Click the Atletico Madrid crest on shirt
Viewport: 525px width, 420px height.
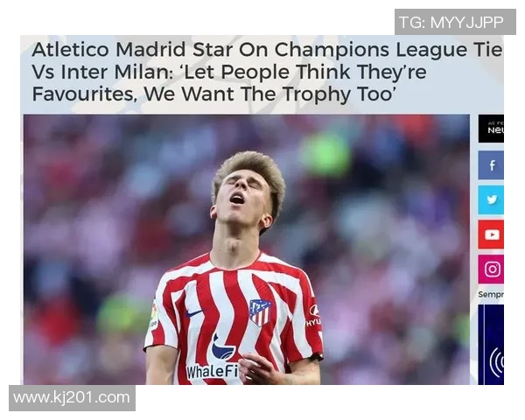pos(260,312)
